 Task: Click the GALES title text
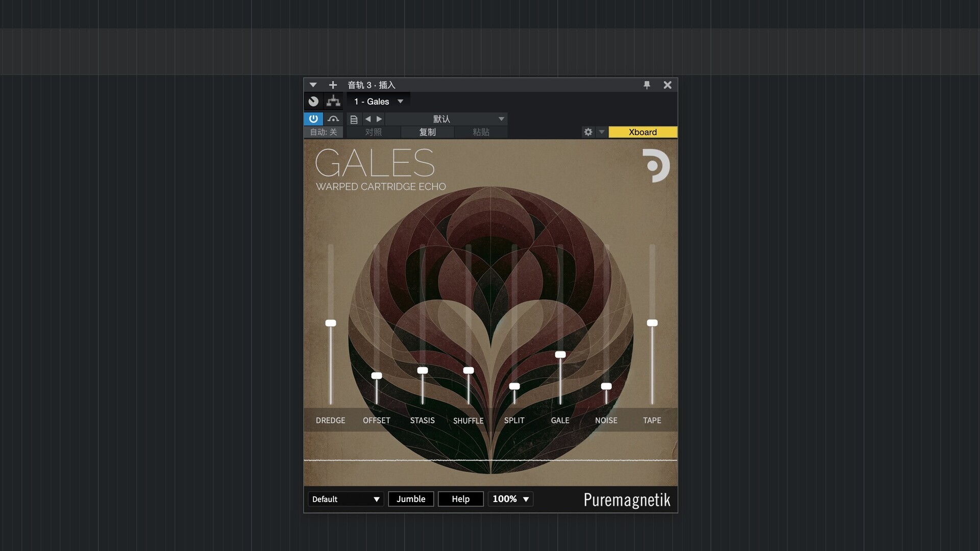click(x=375, y=163)
